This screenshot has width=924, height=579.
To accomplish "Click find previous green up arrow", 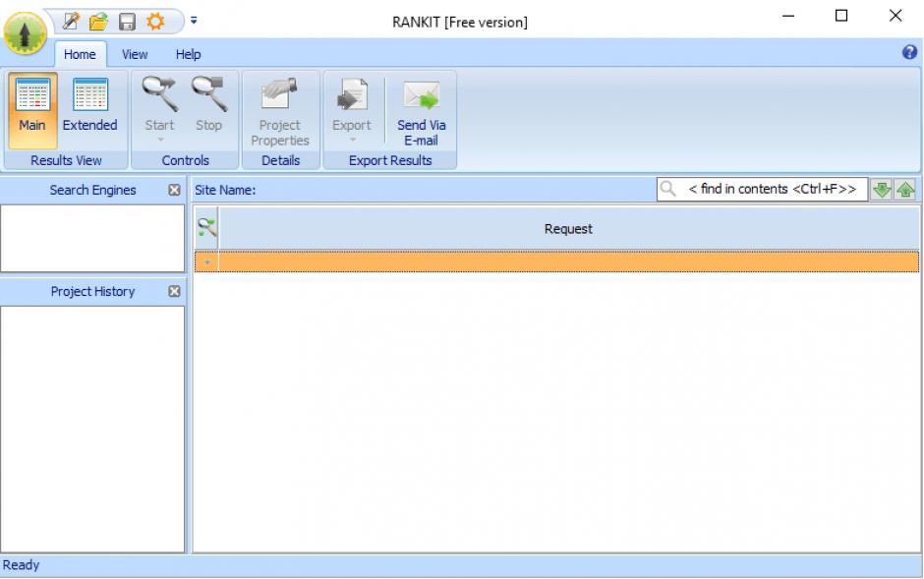I will click(x=905, y=190).
